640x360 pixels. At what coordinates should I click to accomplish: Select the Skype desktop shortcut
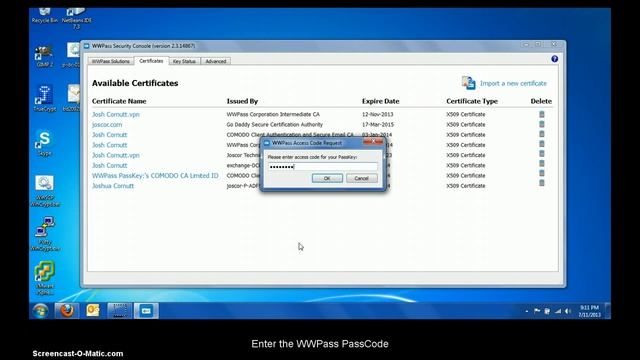pos(44,143)
